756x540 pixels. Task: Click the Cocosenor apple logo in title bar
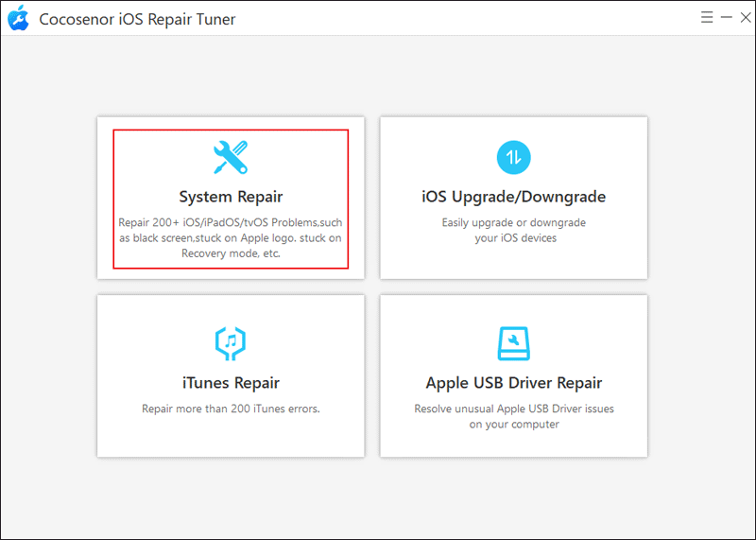(x=18, y=18)
